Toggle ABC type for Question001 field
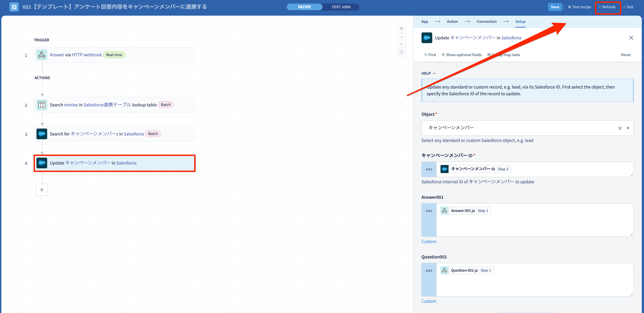The image size is (644, 313). [429, 279]
